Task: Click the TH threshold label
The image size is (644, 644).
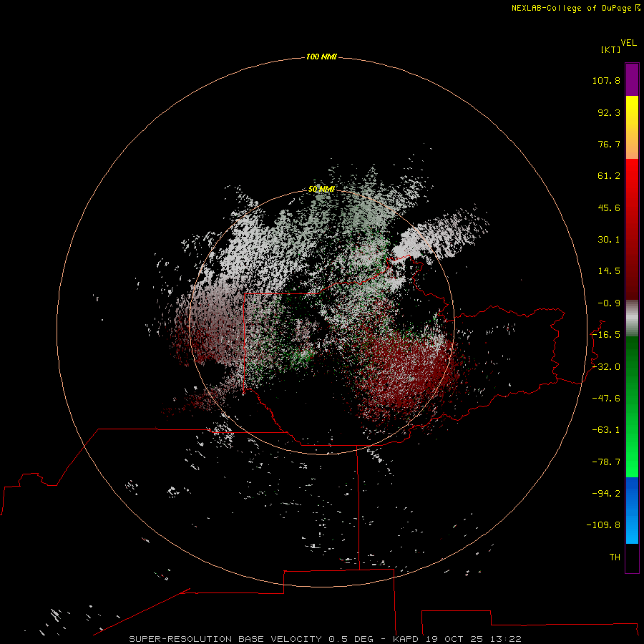Action: 615,557
